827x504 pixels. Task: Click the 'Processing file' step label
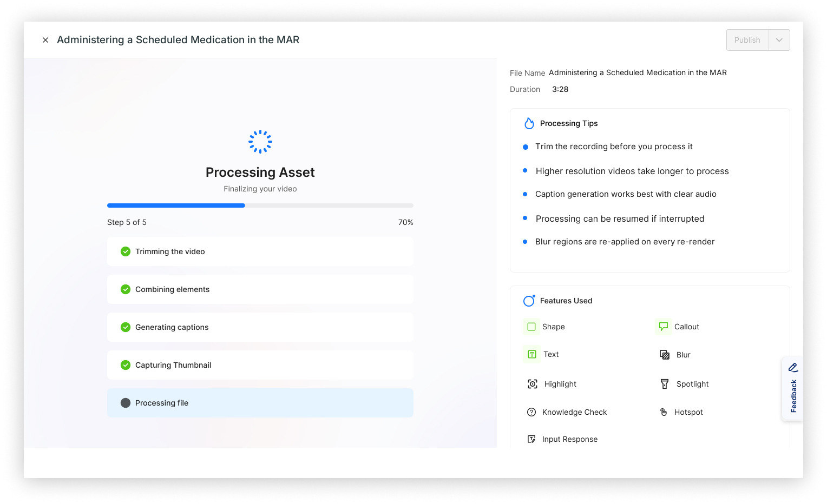point(162,403)
